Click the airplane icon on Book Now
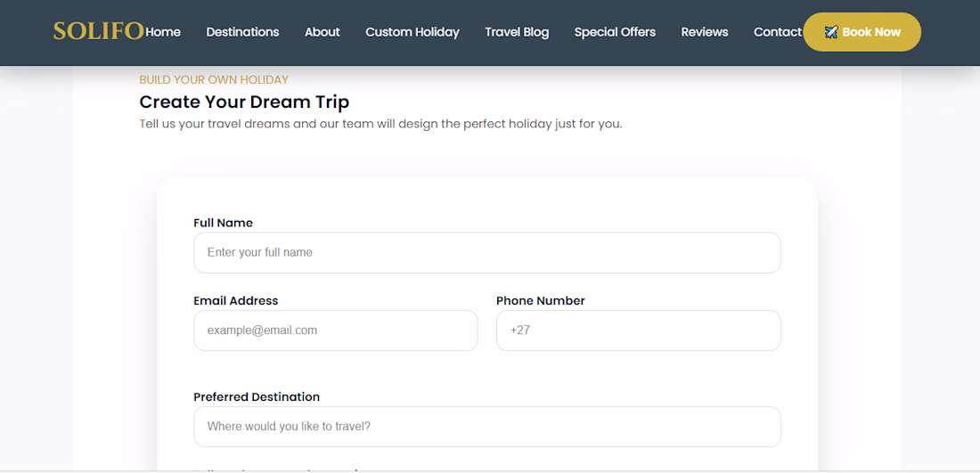980x473 pixels. click(x=831, y=32)
